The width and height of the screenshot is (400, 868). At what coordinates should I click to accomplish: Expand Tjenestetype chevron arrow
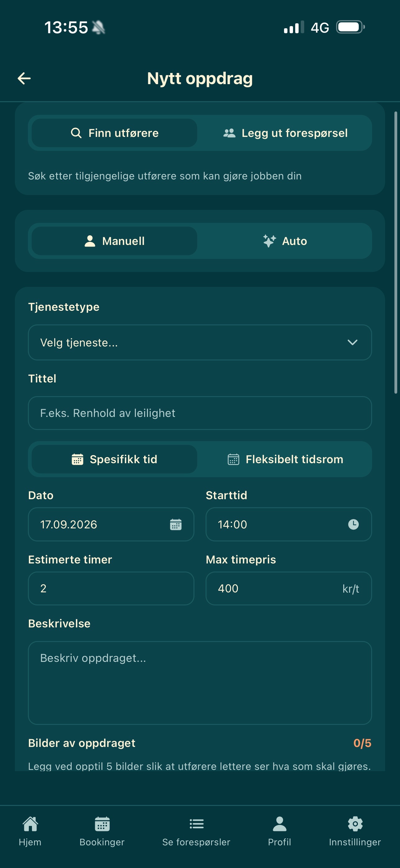tap(352, 342)
